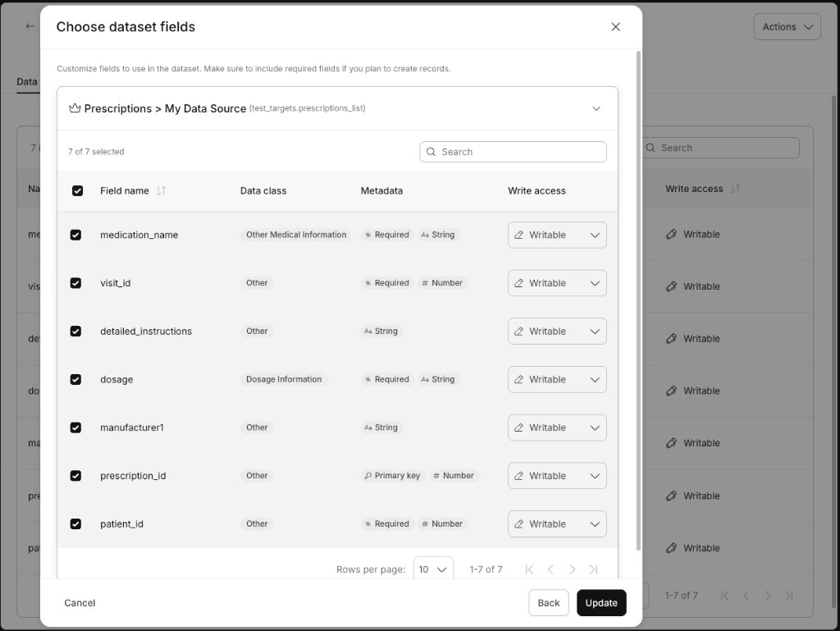
Task: Open write access dropdown for detailed_instructions
Action: point(557,331)
